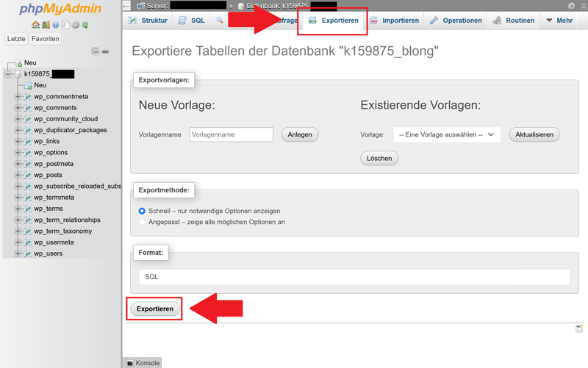Screen dimensions: 588x368
Task: Click the log out door icon
Action: [46, 25]
